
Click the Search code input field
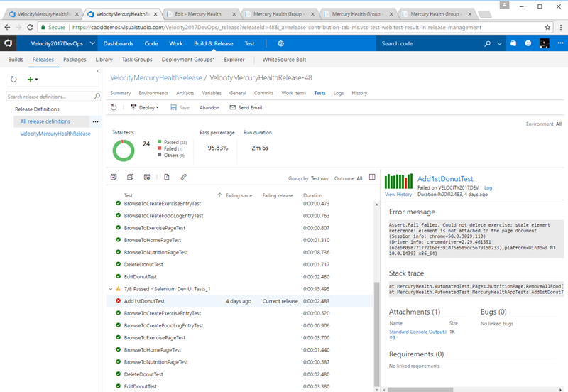coord(431,43)
